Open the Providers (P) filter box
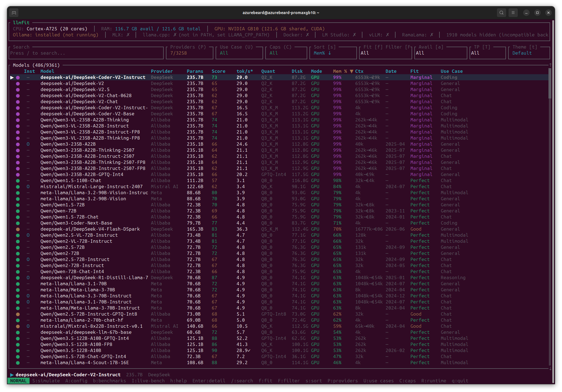 (190, 53)
